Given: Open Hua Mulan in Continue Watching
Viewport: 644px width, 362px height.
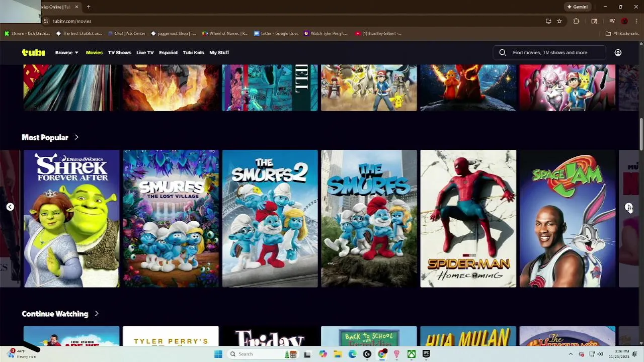Looking at the screenshot, I should [x=468, y=336].
